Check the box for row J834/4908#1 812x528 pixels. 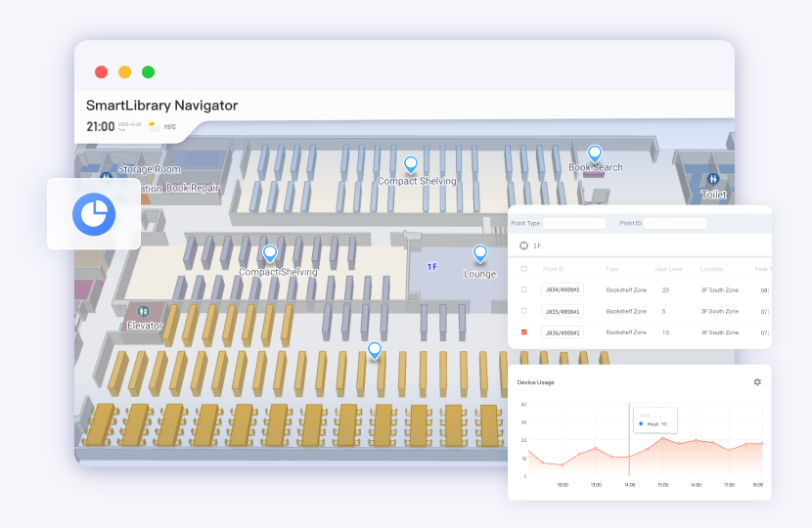(x=524, y=289)
